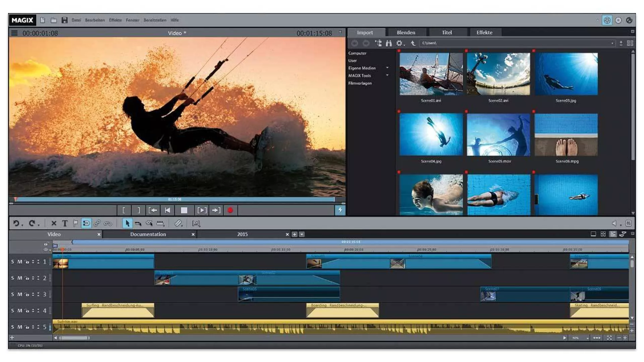The height and width of the screenshot is (362, 644).
Task: Open the Documentation project tab
Action: [148, 234]
